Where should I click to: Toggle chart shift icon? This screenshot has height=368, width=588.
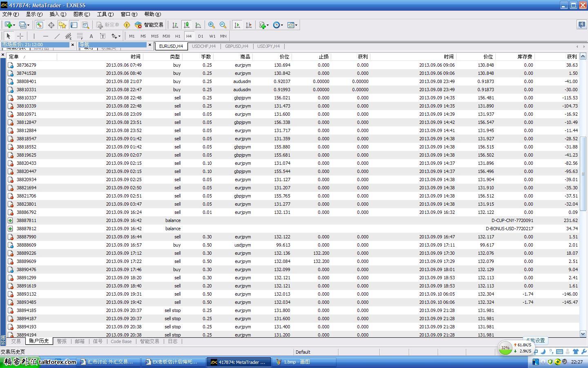coord(249,25)
